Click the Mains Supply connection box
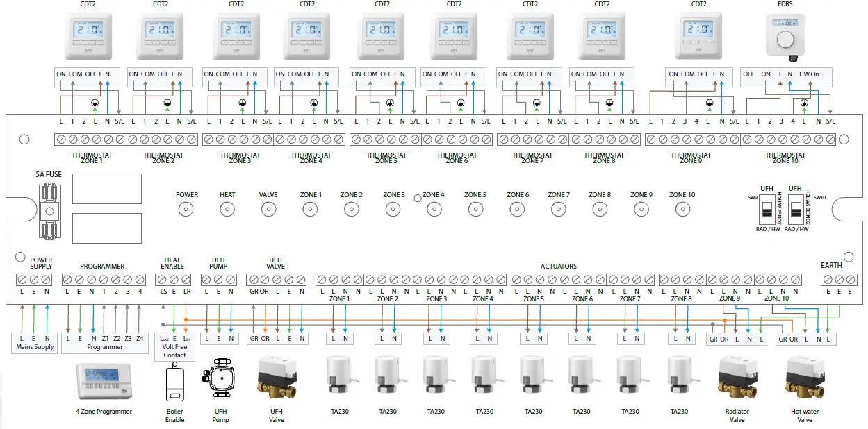The image size is (868, 429). click(x=35, y=343)
